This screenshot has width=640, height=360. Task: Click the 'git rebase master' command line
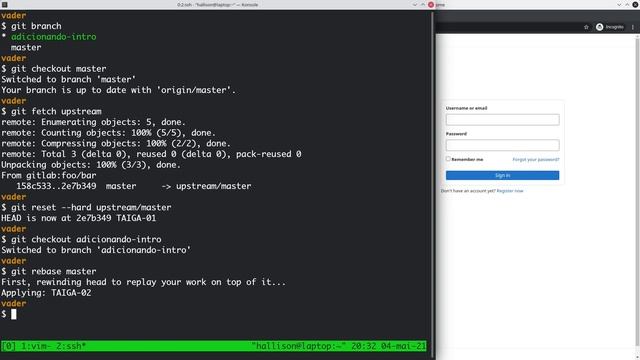[49, 271]
